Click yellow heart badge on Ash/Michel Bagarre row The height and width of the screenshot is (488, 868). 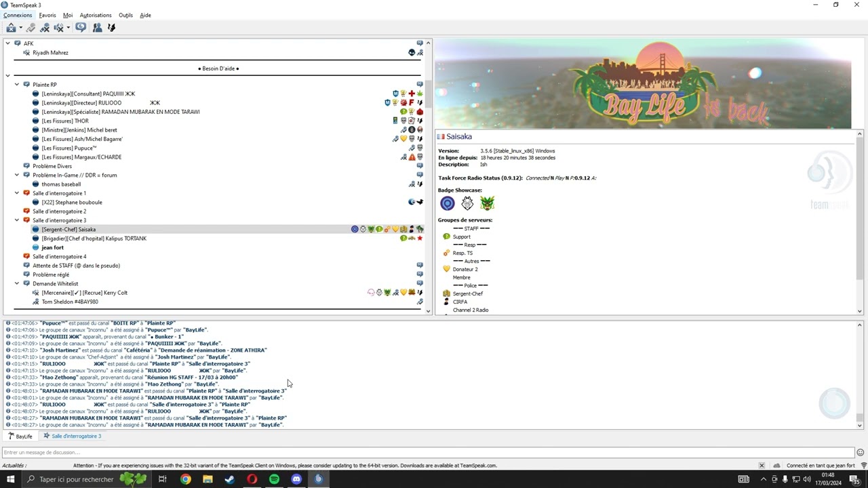[403, 139]
